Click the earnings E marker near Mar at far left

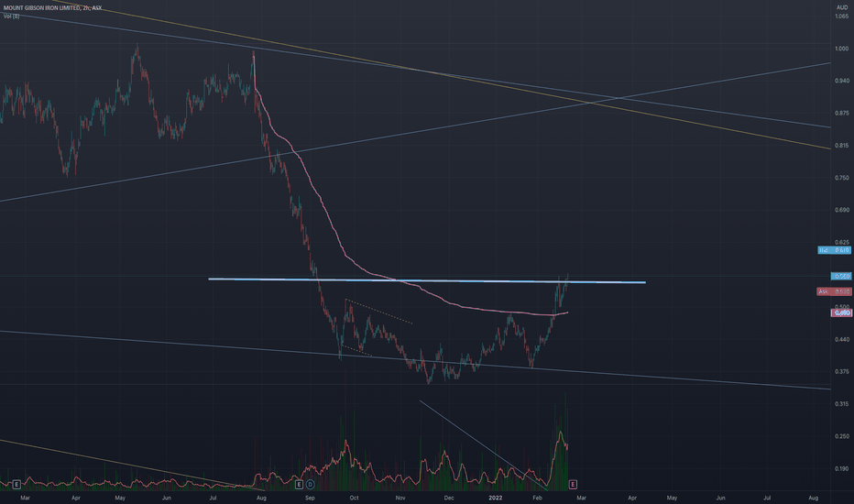click(x=16, y=485)
